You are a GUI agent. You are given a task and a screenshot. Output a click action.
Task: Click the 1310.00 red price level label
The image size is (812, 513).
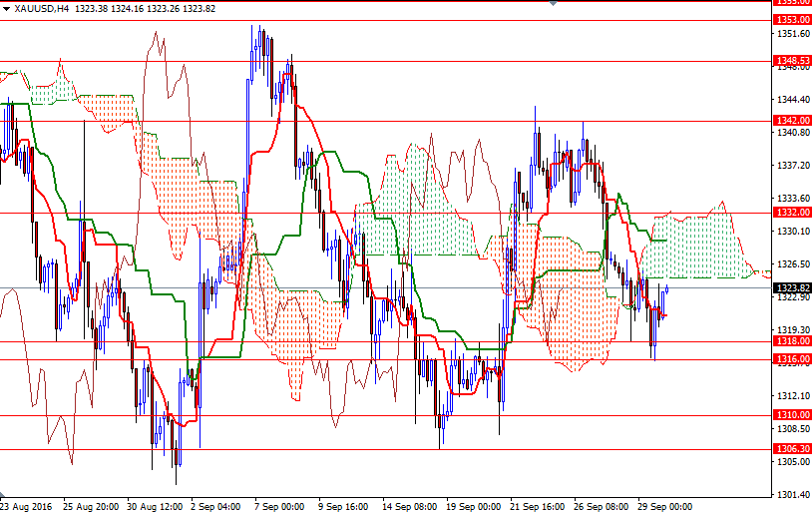[x=791, y=415]
